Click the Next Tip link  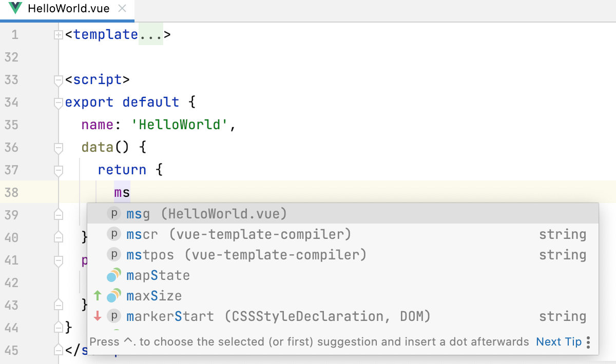[559, 341]
